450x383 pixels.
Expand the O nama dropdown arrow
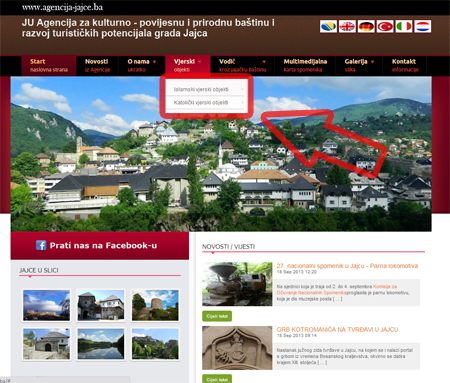click(x=154, y=62)
